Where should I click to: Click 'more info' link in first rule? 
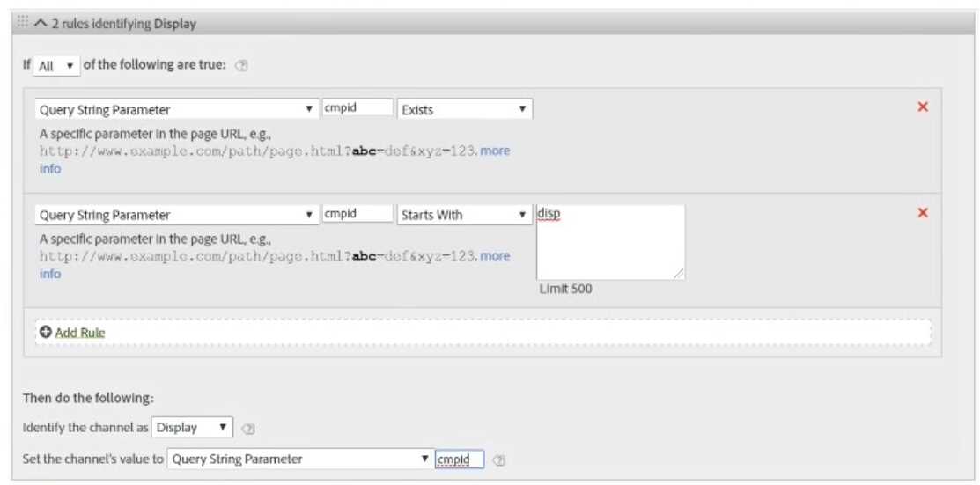coord(494,151)
